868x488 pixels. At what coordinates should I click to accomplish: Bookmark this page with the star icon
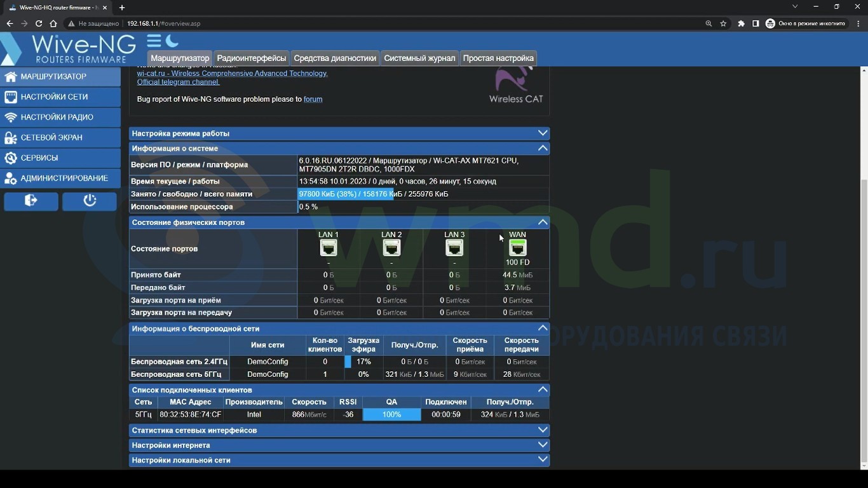tap(723, 24)
